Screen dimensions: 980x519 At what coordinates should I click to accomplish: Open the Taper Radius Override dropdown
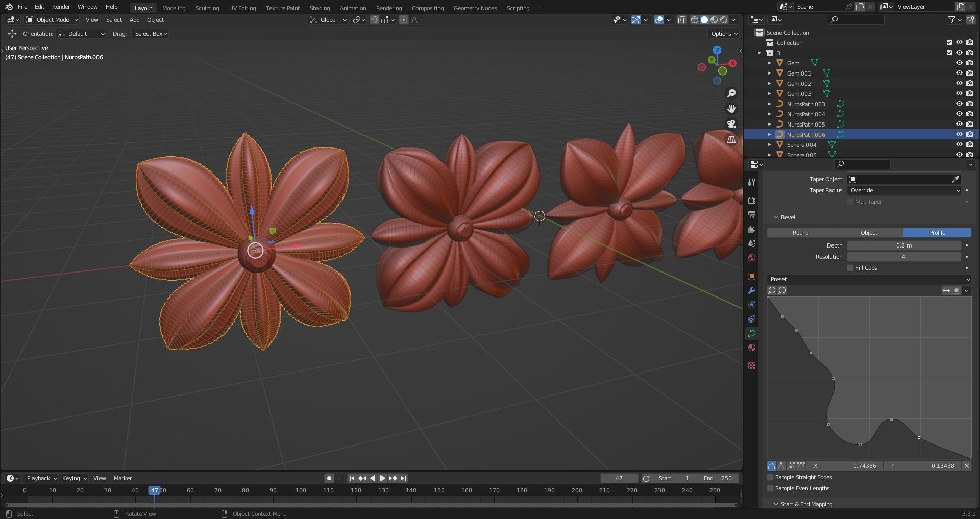904,190
